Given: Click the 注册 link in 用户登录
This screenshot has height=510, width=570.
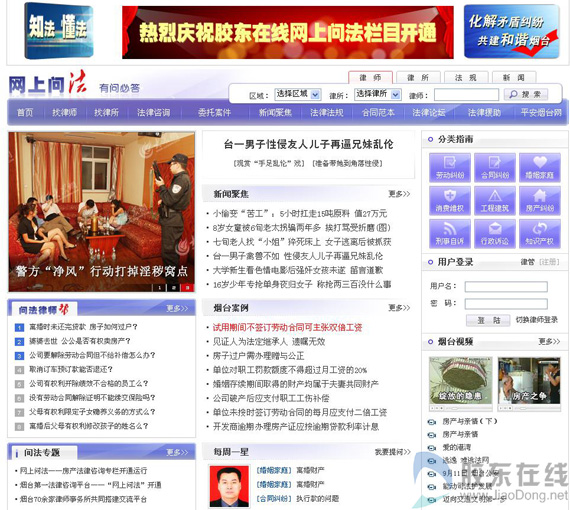Looking at the screenshot, I should click(x=549, y=262).
